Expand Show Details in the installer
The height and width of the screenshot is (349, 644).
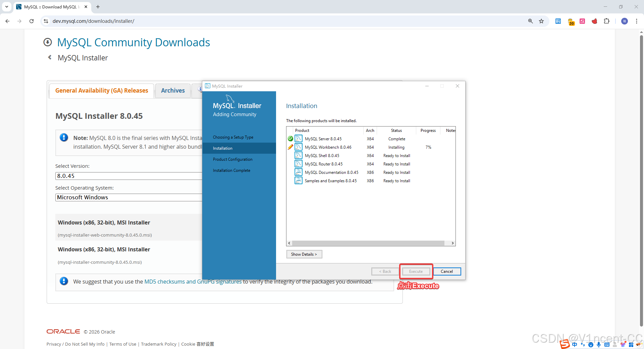[304, 254]
